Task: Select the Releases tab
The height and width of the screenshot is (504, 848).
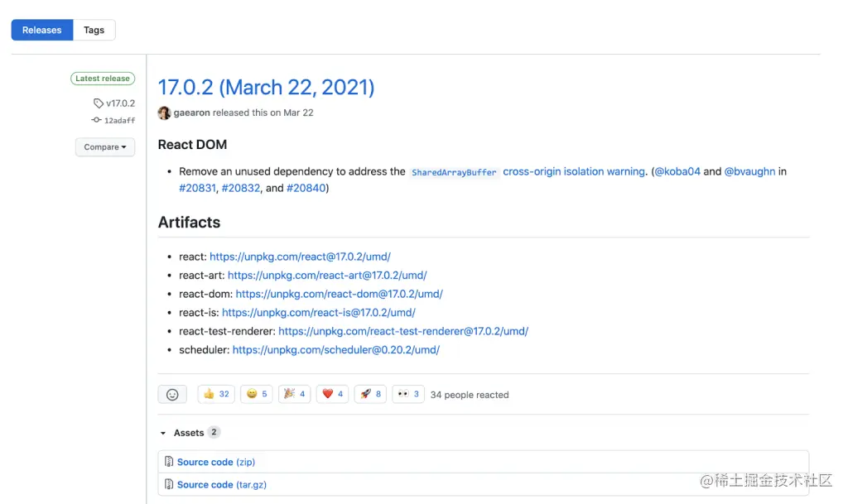Action: click(41, 29)
